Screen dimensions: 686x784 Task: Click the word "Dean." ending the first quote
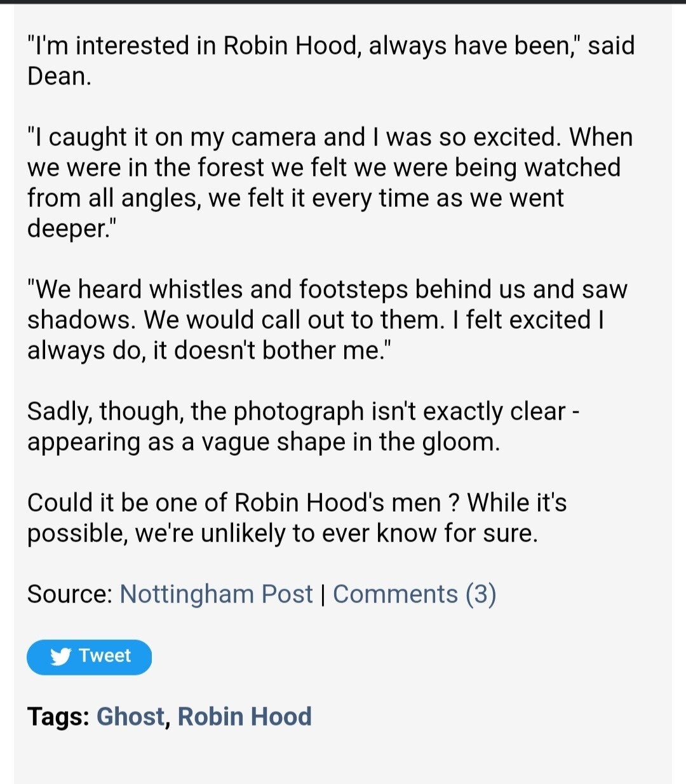pos(59,76)
